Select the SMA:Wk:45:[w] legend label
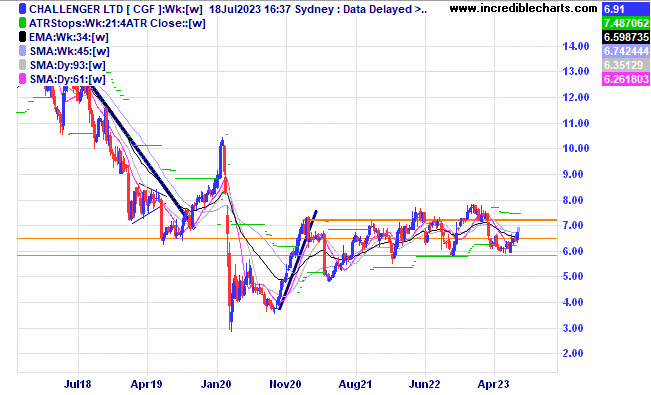Viewport: 651px width, 395px height. (69, 52)
